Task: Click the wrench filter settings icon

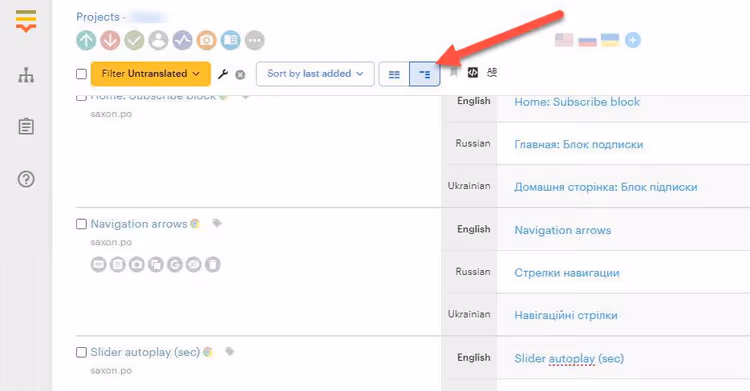Action: coord(223,74)
